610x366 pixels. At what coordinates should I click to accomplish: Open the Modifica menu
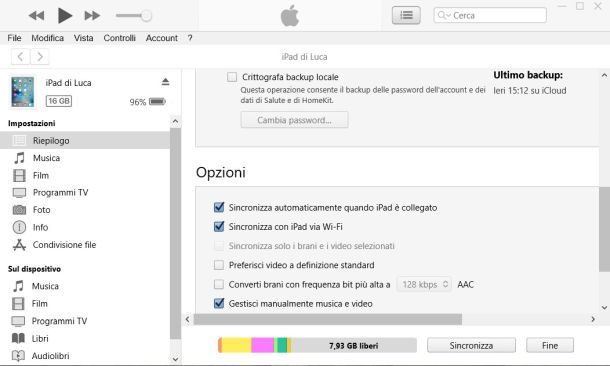click(x=47, y=38)
